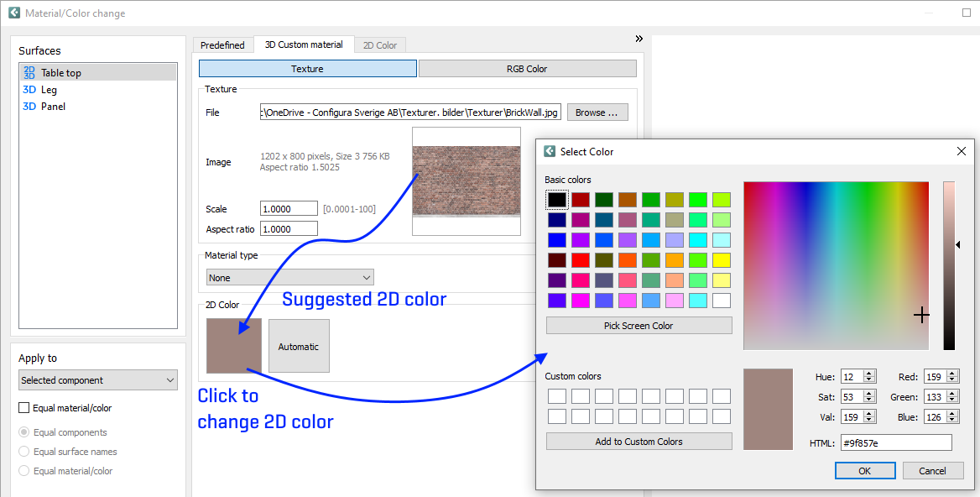Viewport: 980px width, 497px height.
Task: Click the BrickWall texture thumbnail
Action: [466, 182]
